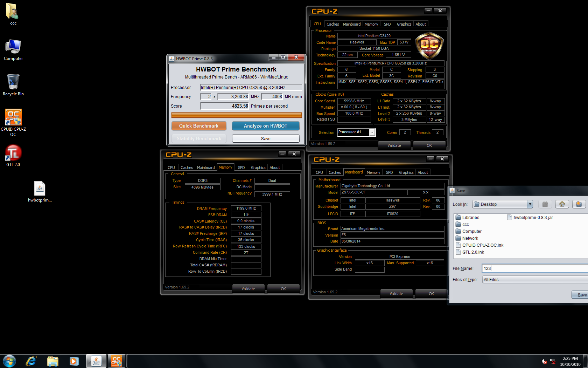The width and height of the screenshot is (588, 368).
Task: Click Core Speed value 5998.6 MHz
Action: pos(354,101)
